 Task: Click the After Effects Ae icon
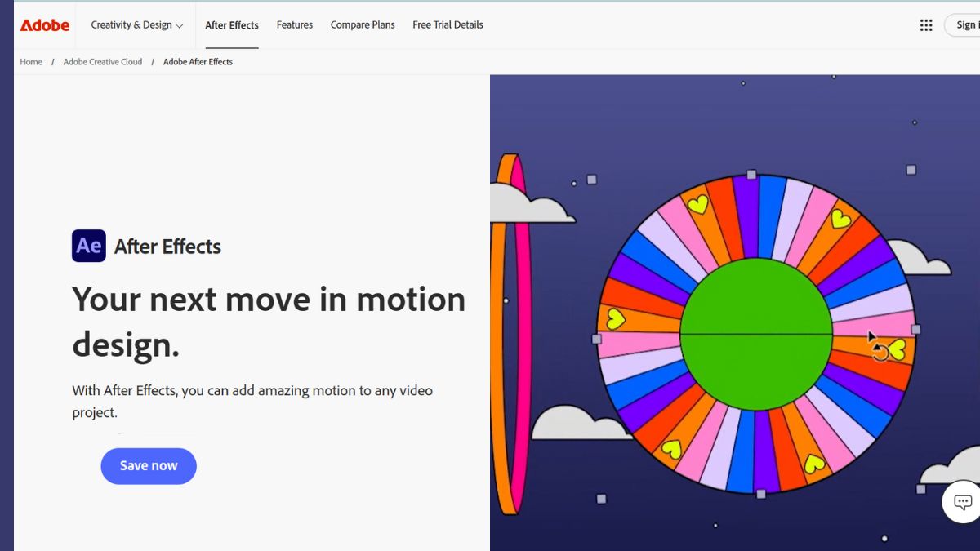click(x=89, y=246)
